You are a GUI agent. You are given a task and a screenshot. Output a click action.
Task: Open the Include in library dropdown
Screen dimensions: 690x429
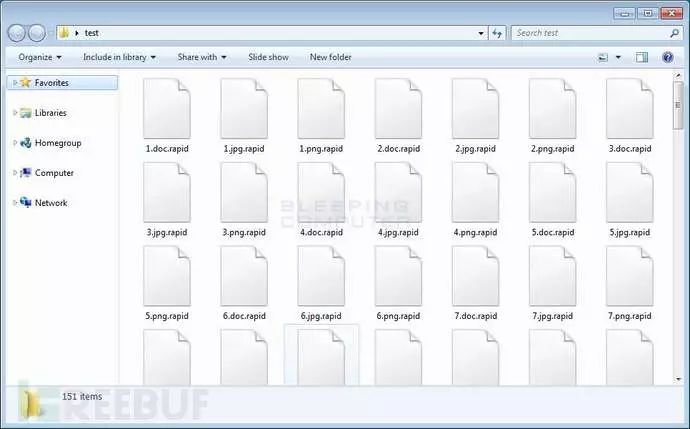tap(120, 57)
